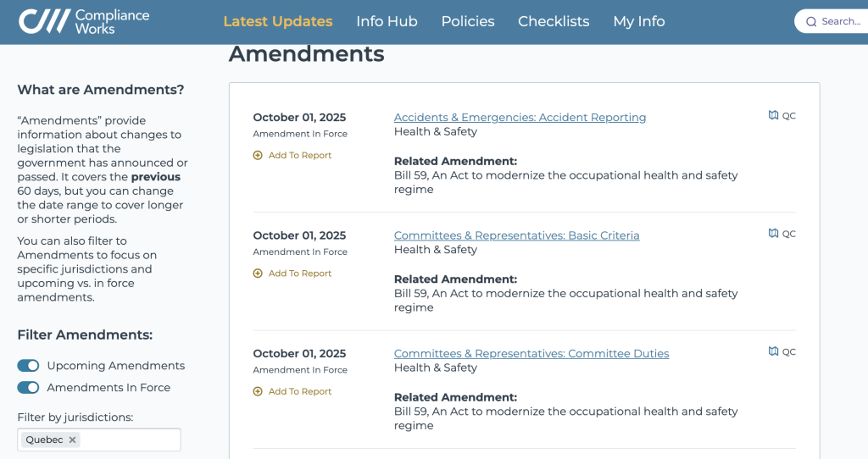Click Health & Safety under Accident Reporting

(x=436, y=131)
